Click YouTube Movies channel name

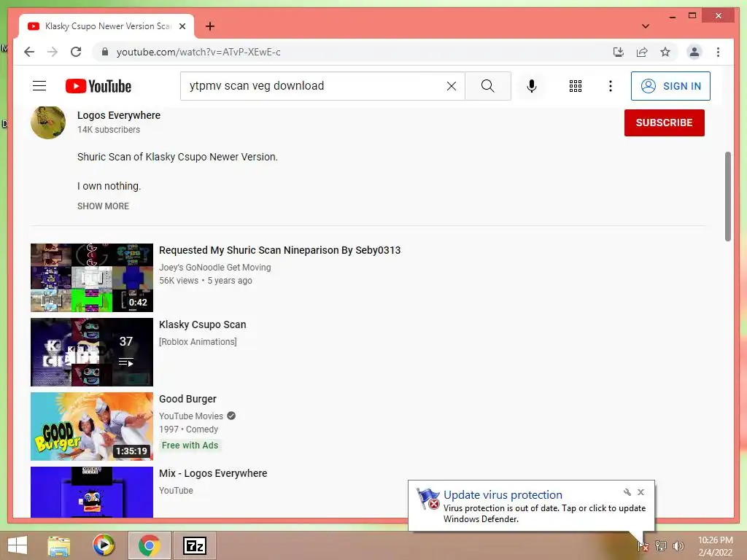(191, 416)
